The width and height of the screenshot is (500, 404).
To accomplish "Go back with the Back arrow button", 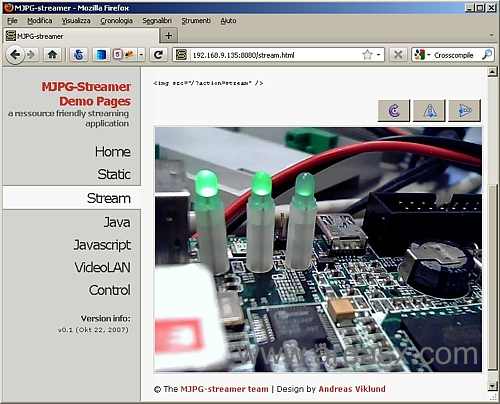I will [x=15, y=55].
